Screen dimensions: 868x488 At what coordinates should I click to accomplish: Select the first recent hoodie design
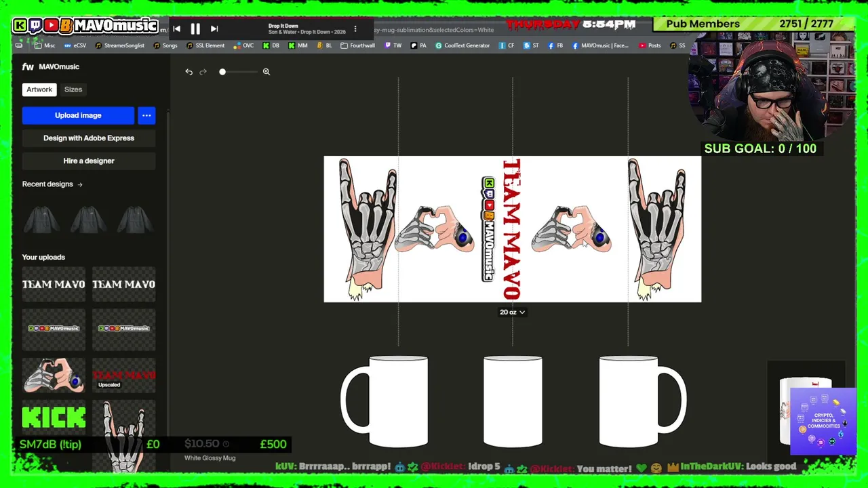point(42,220)
